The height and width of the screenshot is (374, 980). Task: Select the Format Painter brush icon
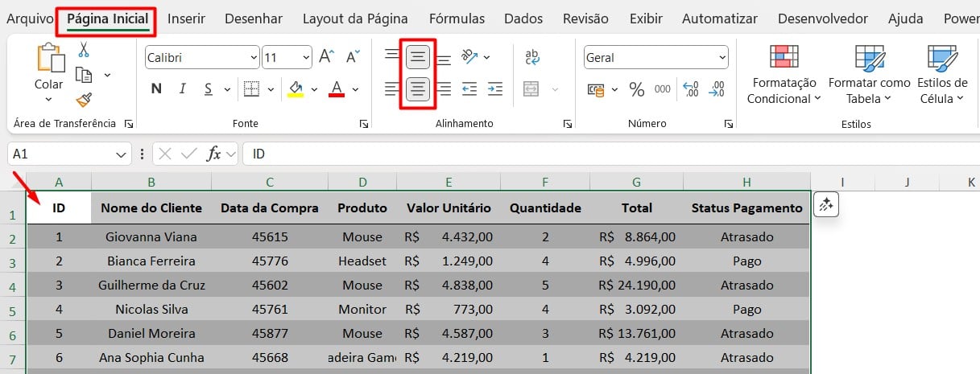(84, 99)
